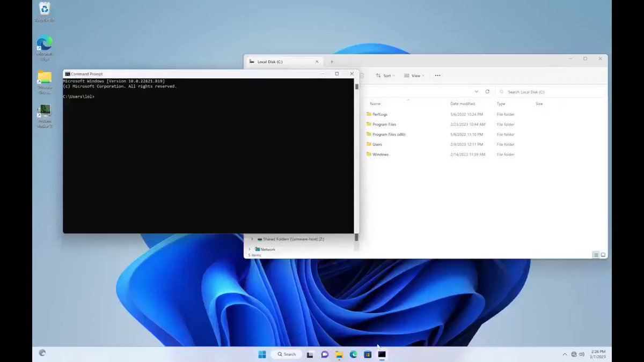Click the date 2/23/2023 10:44 AM cell

pyautogui.click(x=468, y=124)
